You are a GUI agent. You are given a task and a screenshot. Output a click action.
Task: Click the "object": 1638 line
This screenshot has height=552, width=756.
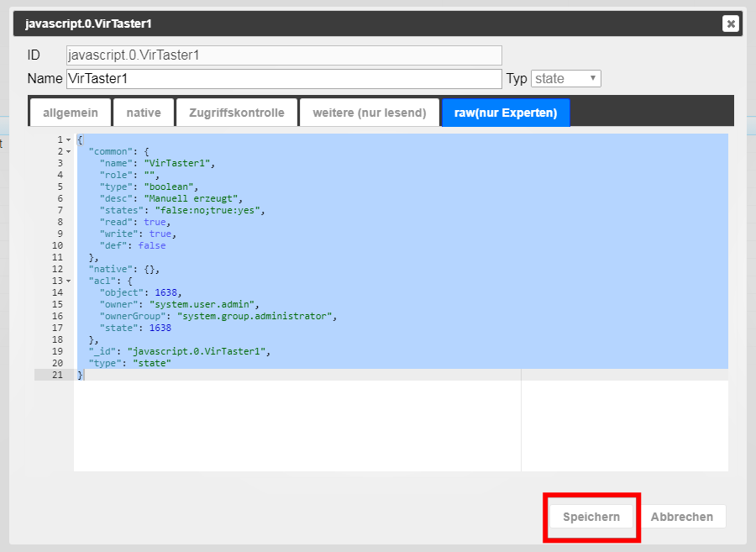point(141,292)
